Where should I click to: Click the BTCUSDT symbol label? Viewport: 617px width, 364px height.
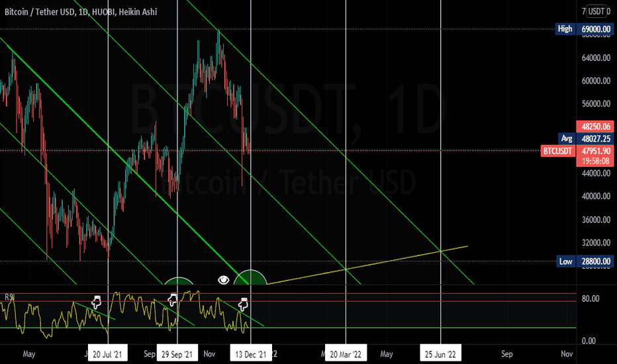coord(557,151)
